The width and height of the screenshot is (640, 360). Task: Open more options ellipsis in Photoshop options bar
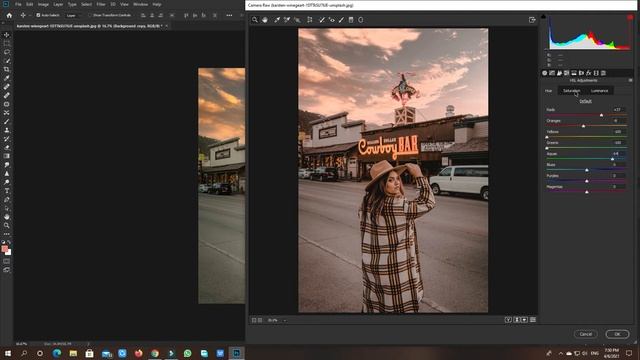229,15
